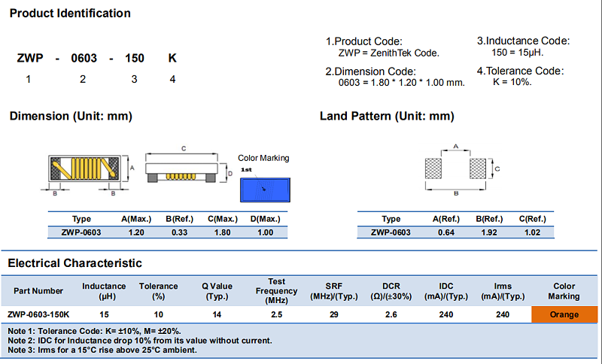Select the "0.64" land pattern value

coord(446,233)
